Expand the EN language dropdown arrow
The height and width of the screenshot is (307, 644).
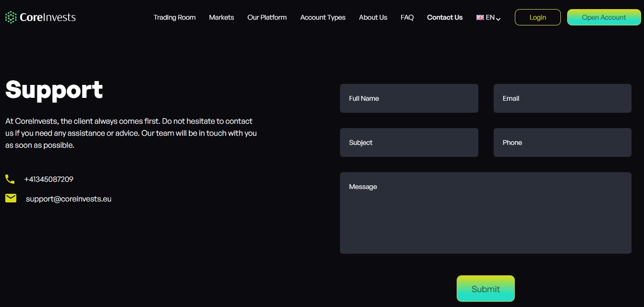tap(498, 19)
